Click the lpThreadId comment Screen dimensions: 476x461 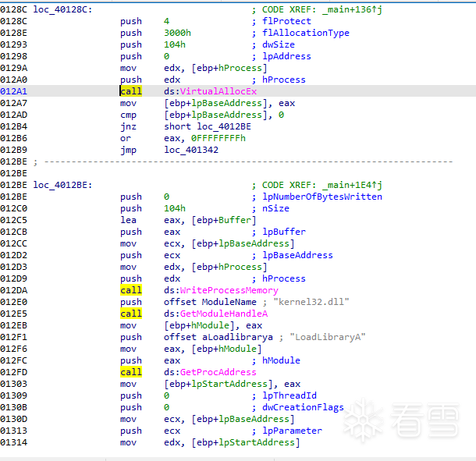290,395
